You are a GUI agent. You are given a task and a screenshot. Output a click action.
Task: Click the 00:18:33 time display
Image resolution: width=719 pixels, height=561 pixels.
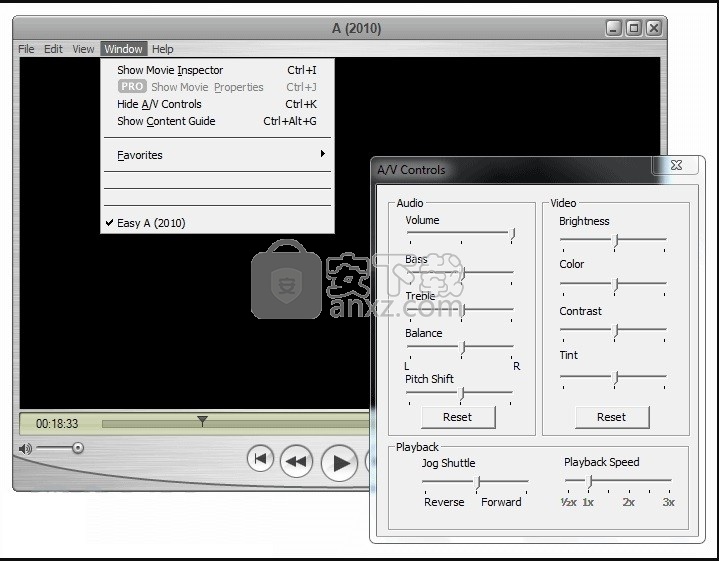click(57, 423)
